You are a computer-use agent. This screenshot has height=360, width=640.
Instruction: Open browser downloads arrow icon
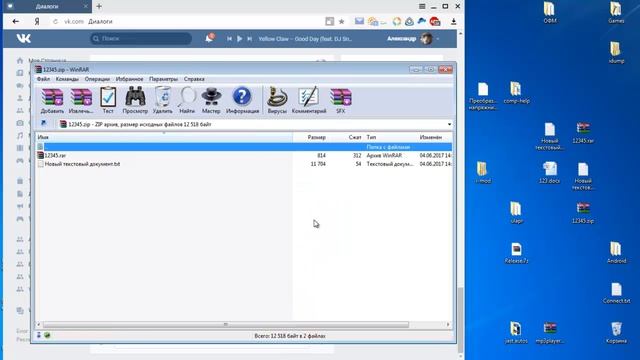point(453,22)
